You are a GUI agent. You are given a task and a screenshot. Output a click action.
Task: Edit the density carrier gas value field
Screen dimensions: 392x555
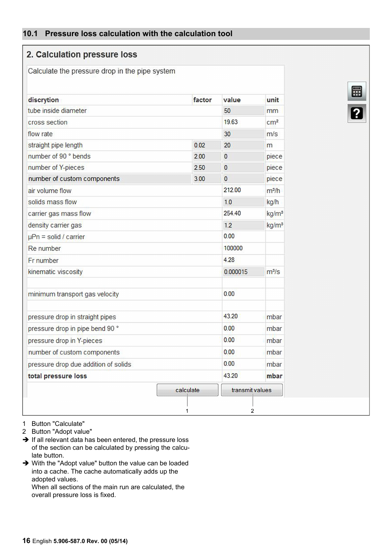(243, 225)
